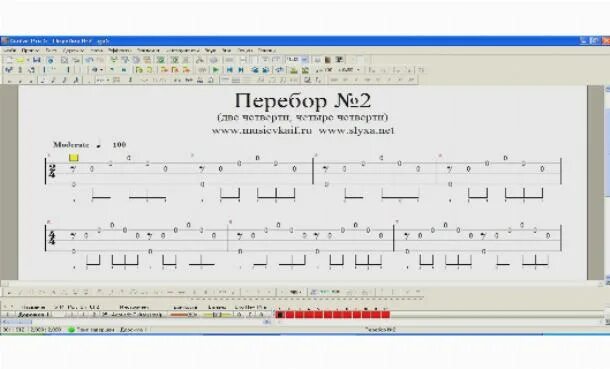
Task: Open the Нота menu
Action: (x=96, y=50)
